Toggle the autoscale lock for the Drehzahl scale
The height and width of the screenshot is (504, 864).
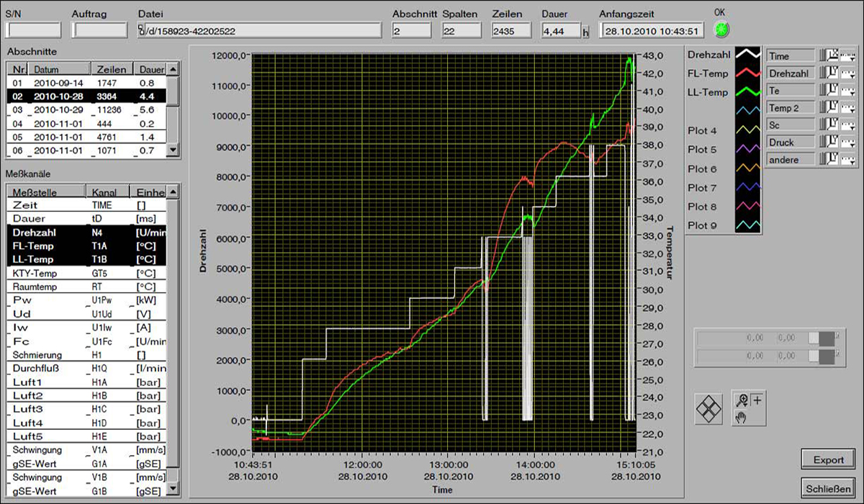[822, 73]
